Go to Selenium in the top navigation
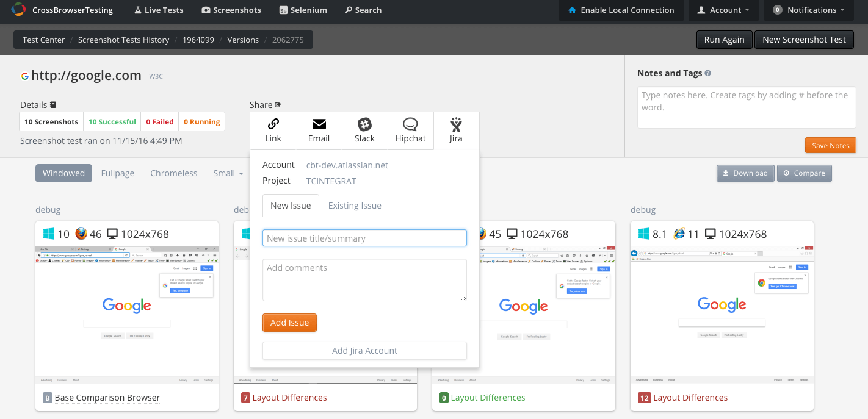Screen dimensions: 868x419 point(303,10)
